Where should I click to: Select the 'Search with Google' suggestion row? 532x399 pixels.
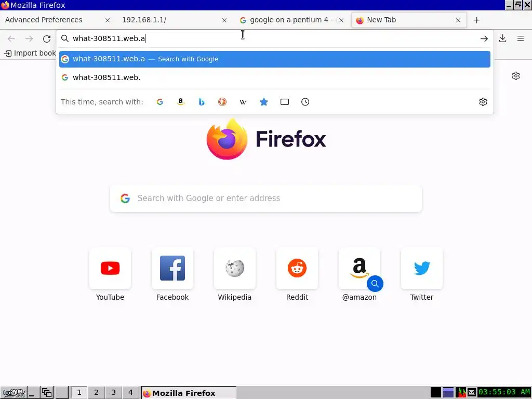(x=274, y=59)
